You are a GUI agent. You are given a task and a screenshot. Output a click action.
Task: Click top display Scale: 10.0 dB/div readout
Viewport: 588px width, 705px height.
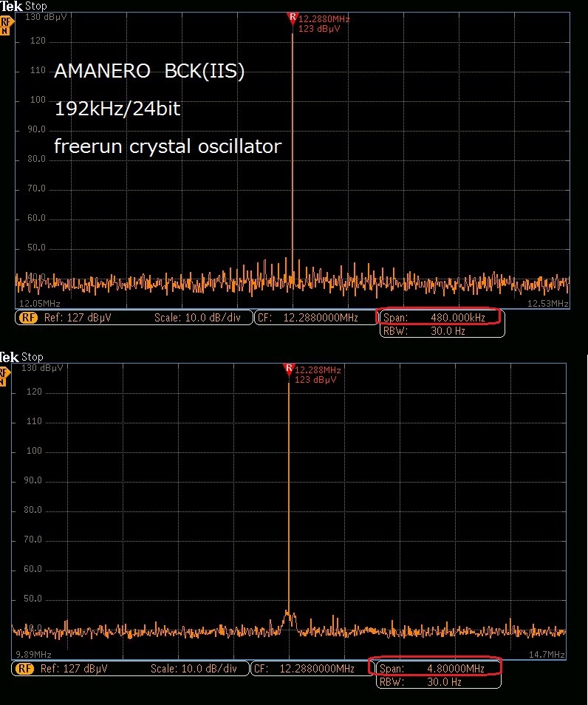(x=197, y=318)
